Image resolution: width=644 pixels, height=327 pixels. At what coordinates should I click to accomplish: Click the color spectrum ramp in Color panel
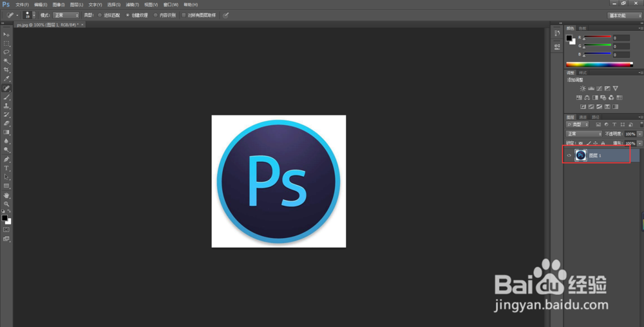(599, 64)
